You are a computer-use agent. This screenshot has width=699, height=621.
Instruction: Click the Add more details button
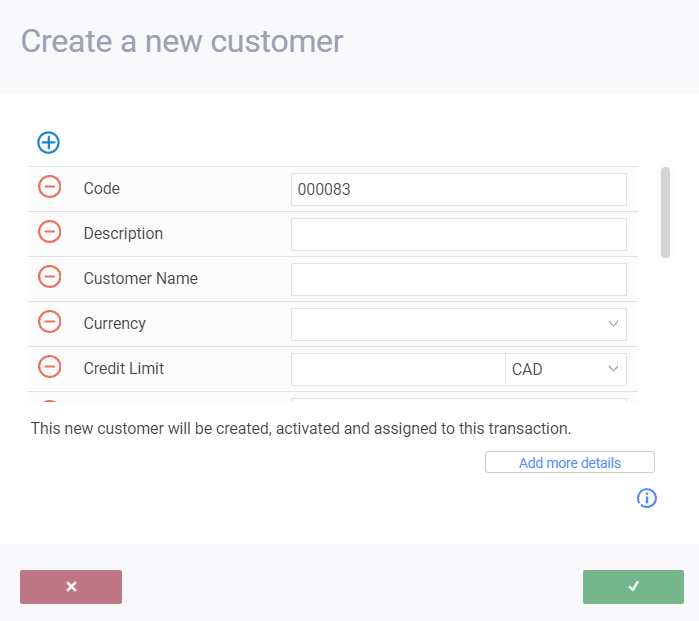click(x=569, y=463)
